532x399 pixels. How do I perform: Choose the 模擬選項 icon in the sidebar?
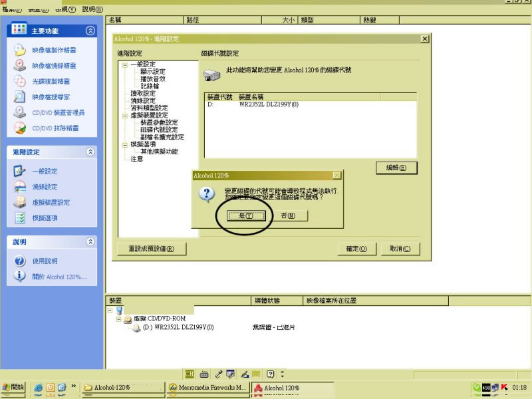point(20,218)
